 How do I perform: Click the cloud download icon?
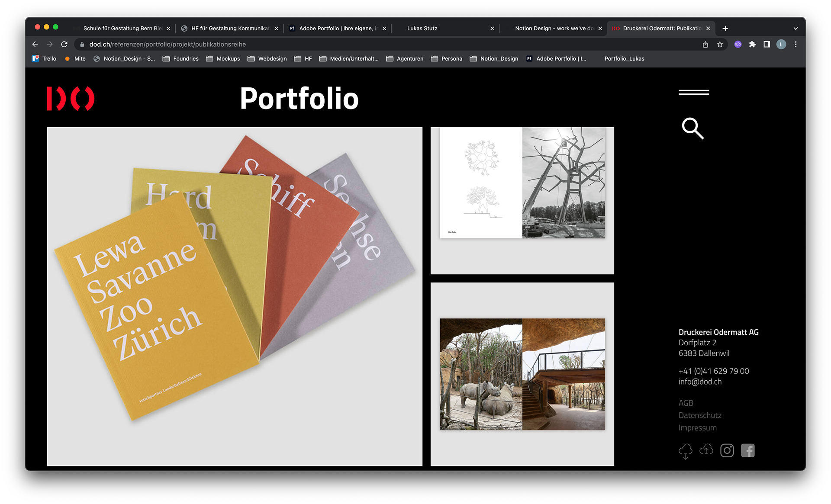[x=686, y=451]
